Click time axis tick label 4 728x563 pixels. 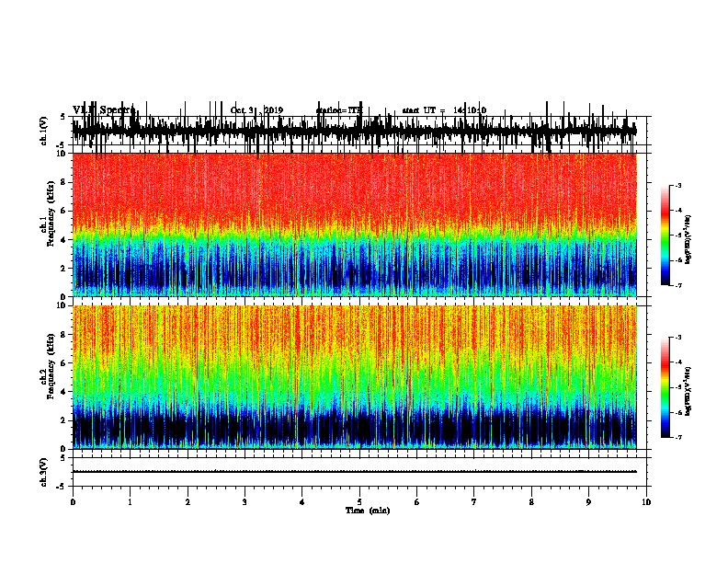click(302, 502)
